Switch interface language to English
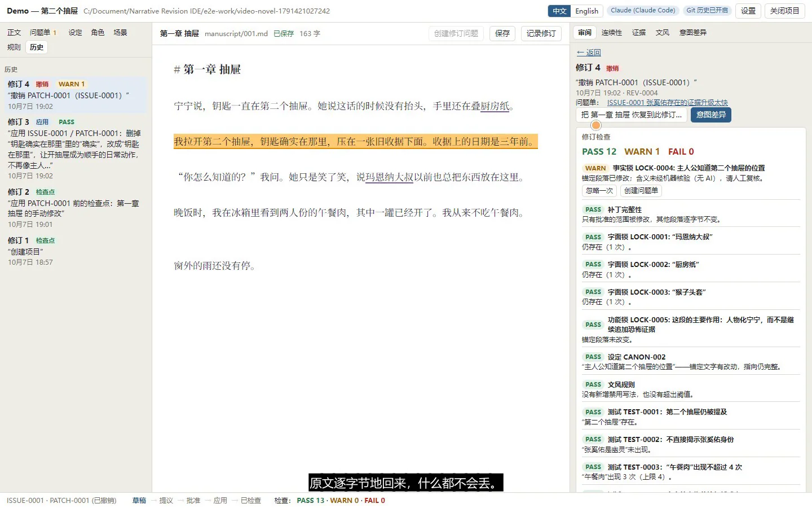Viewport: 812px width, 508px height. (586, 11)
